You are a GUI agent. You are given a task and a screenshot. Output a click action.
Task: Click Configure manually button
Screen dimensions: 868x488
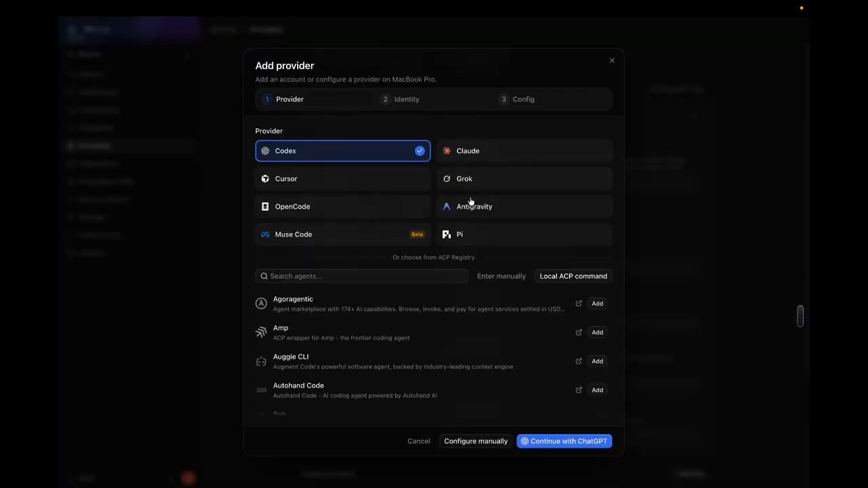pyautogui.click(x=475, y=441)
